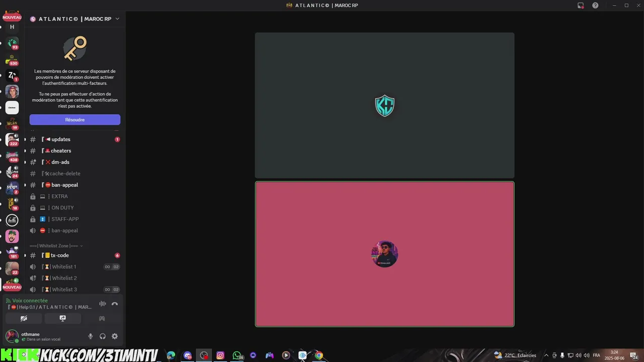Expand threads arrow beside dm-ads channel
Viewport: 644px width, 362px height.
coord(25,162)
